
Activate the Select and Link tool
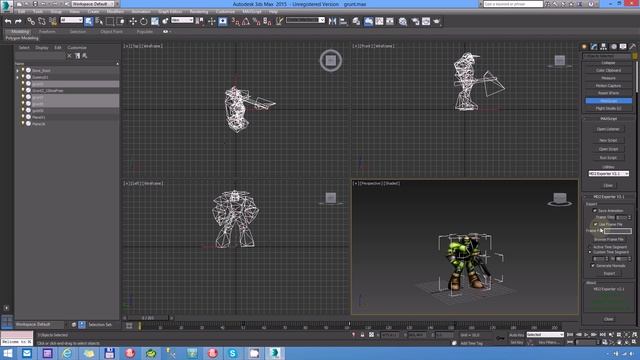tap(31, 21)
